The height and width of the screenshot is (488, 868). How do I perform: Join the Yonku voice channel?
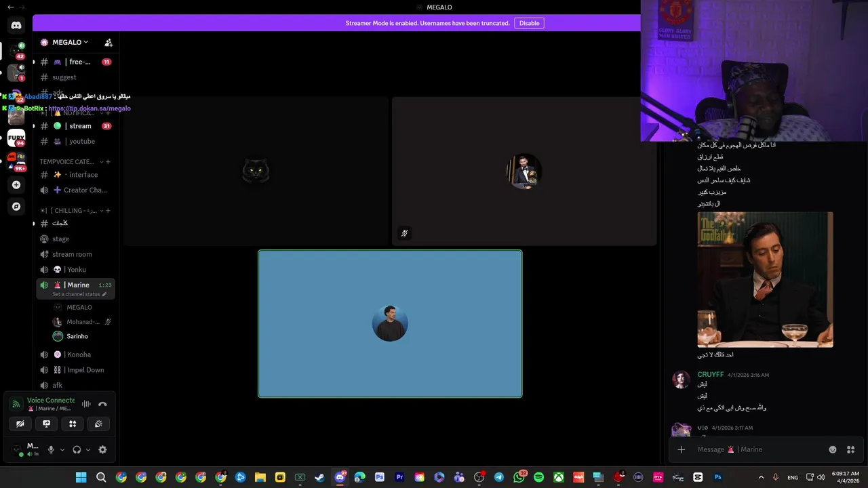pyautogui.click(x=75, y=270)
